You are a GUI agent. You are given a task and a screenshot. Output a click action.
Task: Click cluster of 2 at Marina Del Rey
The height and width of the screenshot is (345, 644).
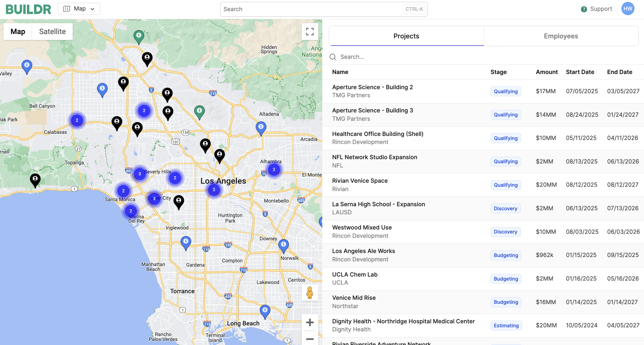tap(131, 211)
